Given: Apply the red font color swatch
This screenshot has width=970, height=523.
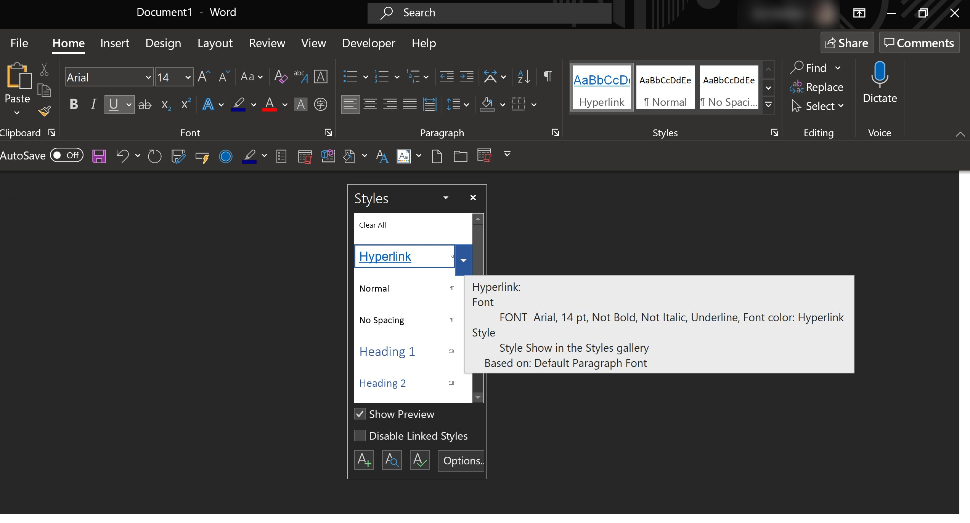Looking at the screenshot, I should [x=269, y=105].
